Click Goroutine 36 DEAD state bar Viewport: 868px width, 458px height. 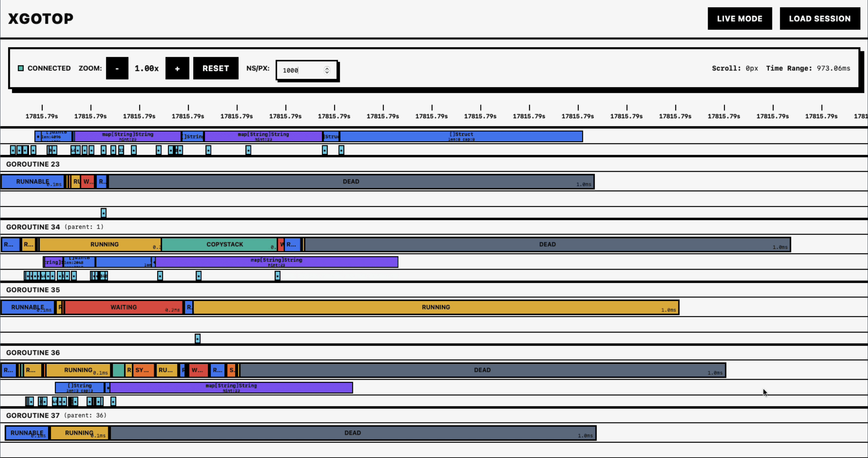(482, 370)
